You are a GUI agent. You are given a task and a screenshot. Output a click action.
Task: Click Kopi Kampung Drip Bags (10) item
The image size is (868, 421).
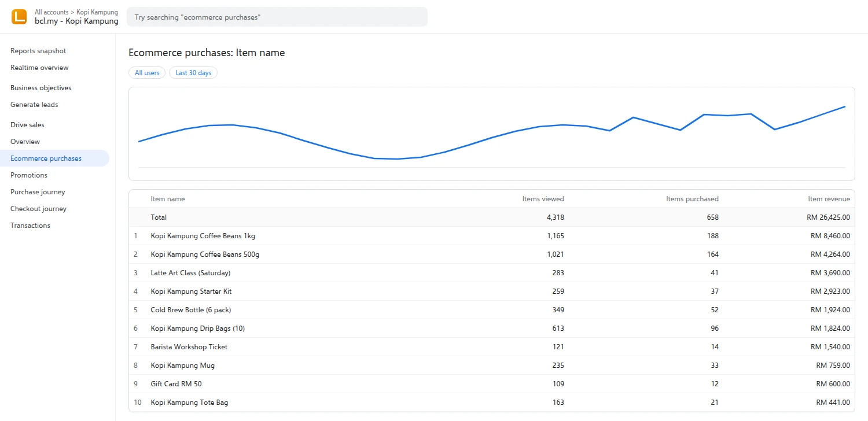(x=198, y=328)
